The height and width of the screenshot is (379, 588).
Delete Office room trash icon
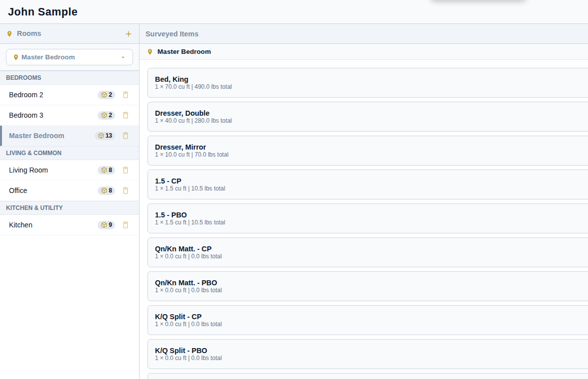[x=126, y=190]
